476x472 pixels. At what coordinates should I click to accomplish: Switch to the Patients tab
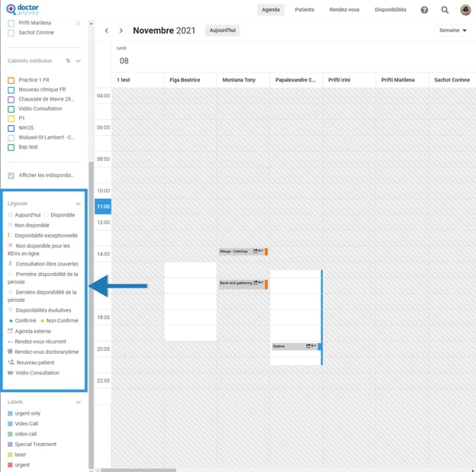304,10
